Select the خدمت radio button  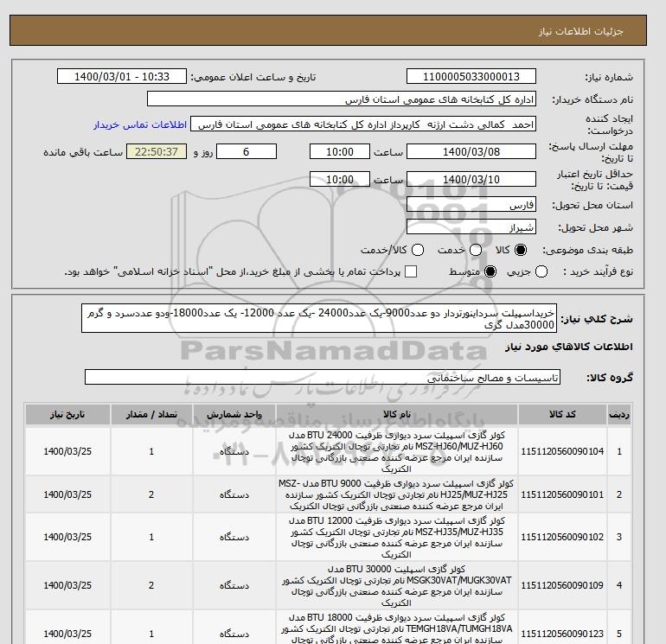[476, 250]
